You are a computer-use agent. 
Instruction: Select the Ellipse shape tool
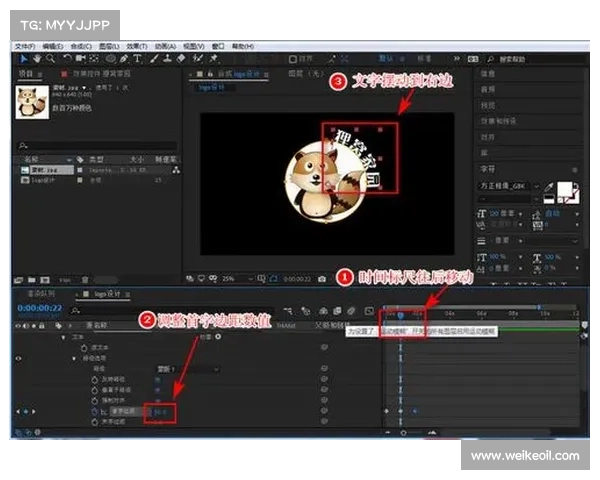pyautogui.click(x=111, y=59)
